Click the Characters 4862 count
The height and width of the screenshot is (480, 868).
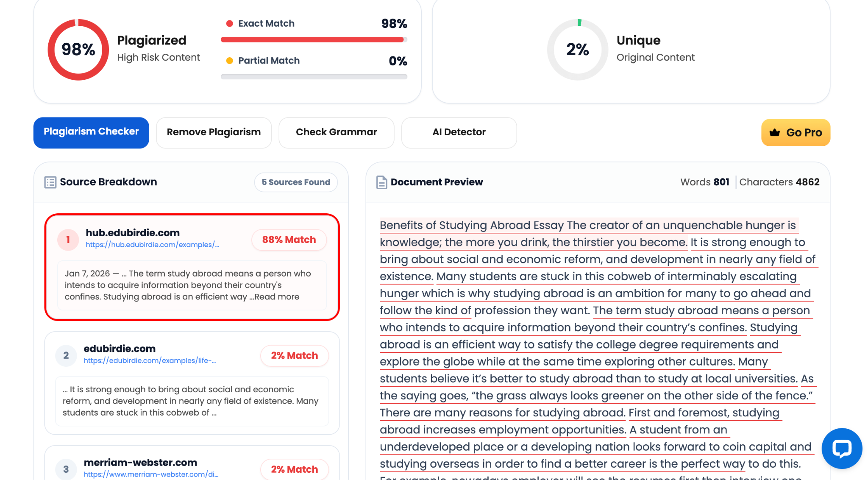click(x=779, y=182)
